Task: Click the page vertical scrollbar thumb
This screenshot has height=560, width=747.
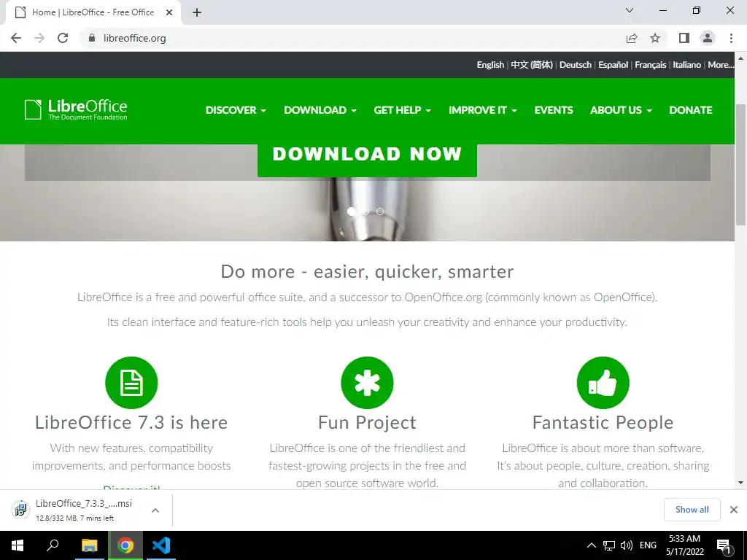Action: pyautogui.click(x=740, y=164)
